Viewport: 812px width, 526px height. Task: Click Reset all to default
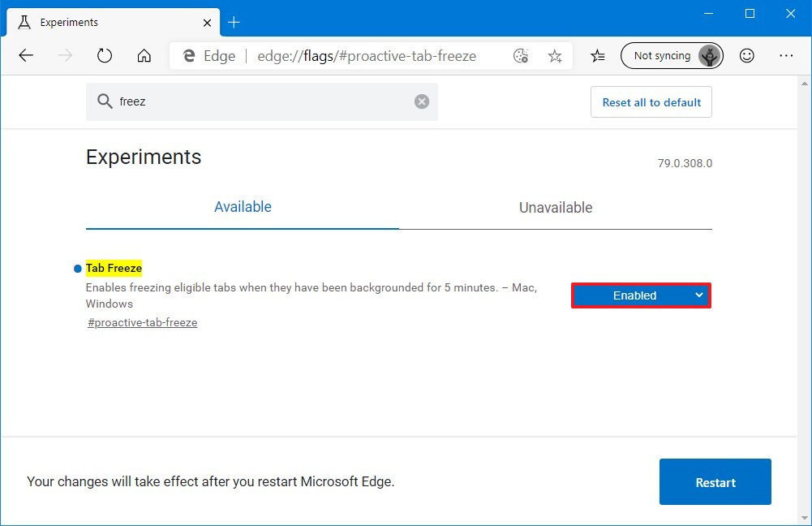pyautogui.click(x=651, y=102)
